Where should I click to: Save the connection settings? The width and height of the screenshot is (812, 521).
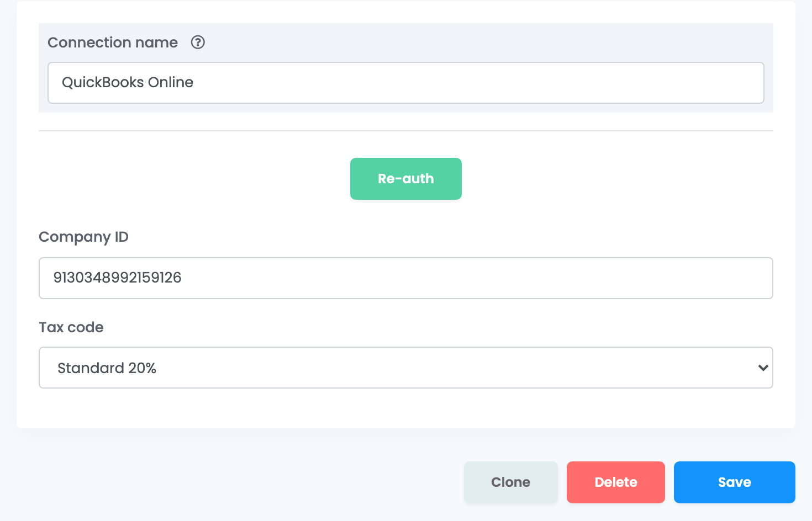coord(735,482)
